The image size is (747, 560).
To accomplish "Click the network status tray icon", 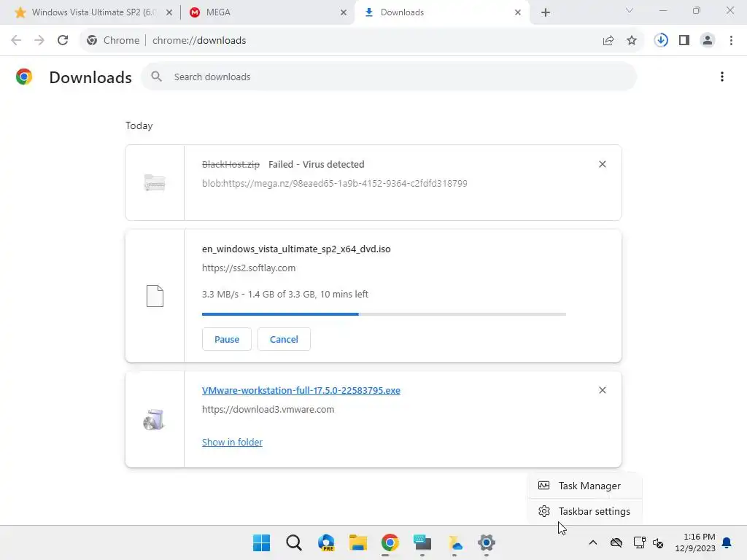I will click(x=639, y=542).
